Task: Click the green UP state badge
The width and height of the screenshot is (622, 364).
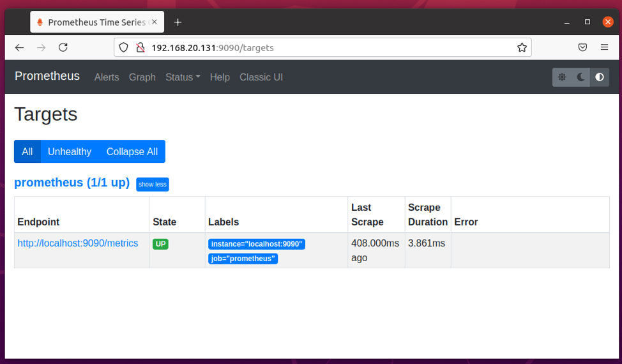Action: coord(161,244)
